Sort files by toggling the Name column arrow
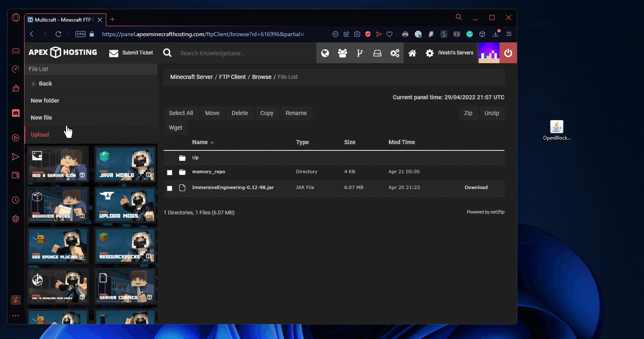This screenshot has height=339, width=644. [x=212, y=142]
